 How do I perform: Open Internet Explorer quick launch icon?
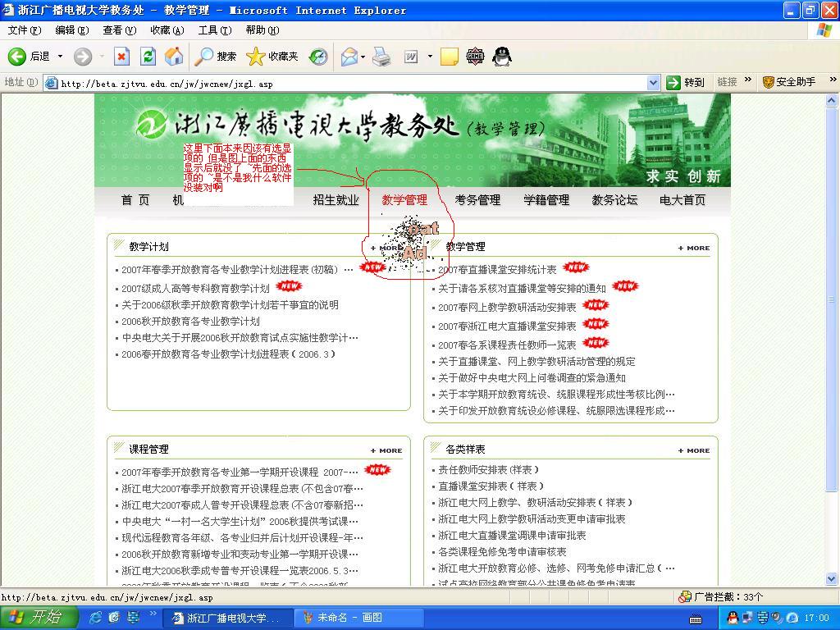[x=96, y=618]
